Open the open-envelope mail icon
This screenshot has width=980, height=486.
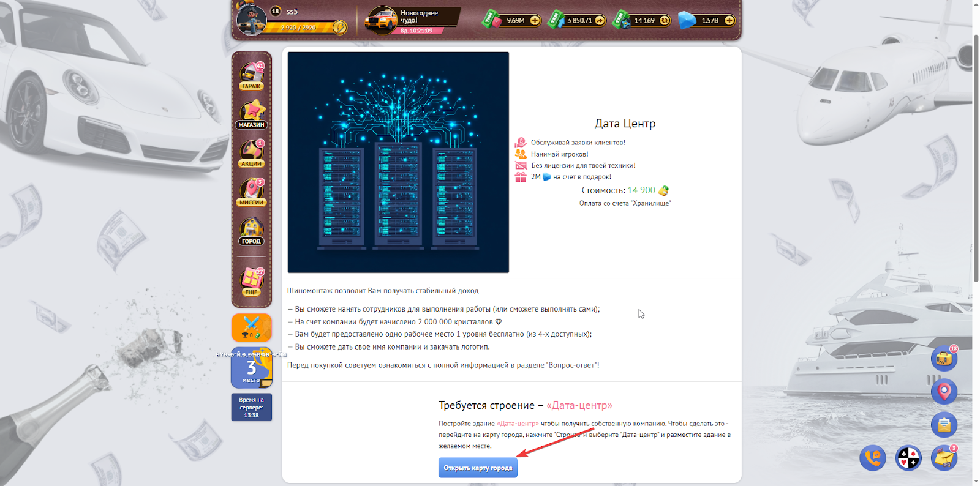point(944,425)
